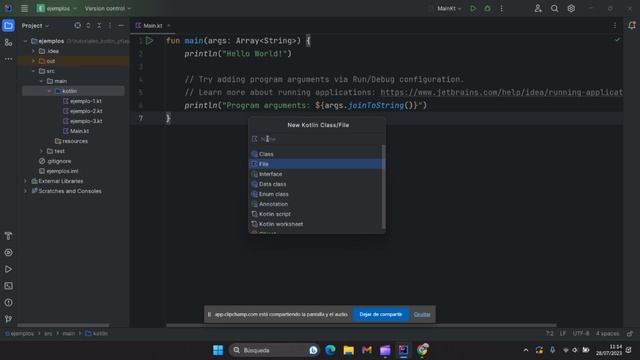640x360 pixels.
Task: Open Search Everywhere magnifier
Action: [554, 8]
